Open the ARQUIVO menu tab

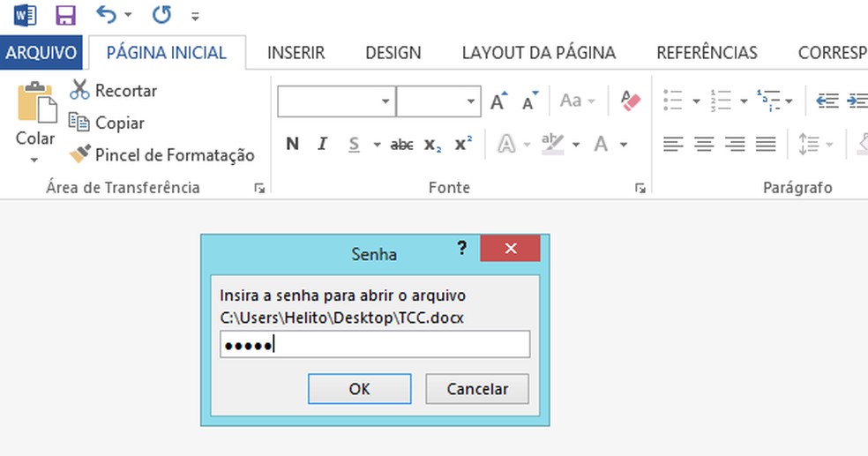point(41,53)
